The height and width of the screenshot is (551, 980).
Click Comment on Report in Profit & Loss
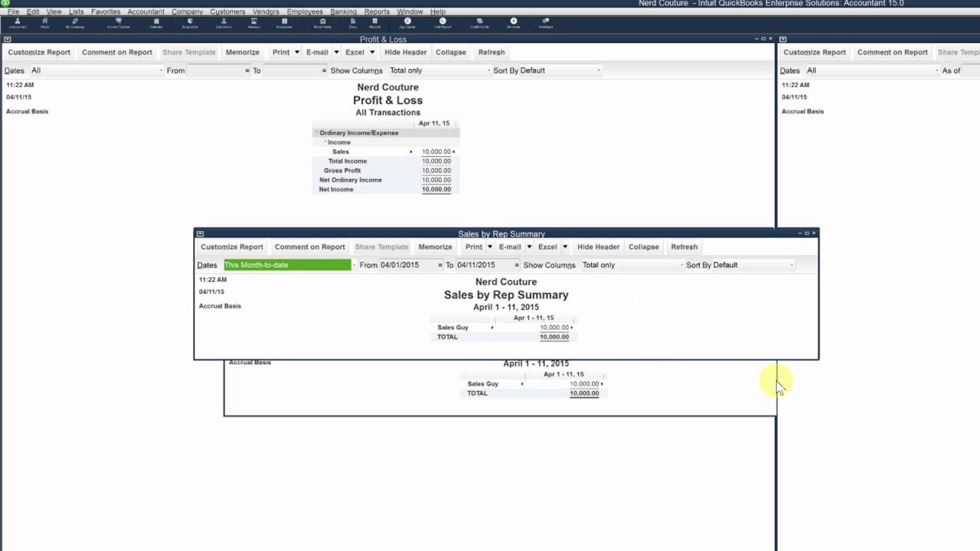click(x=117, y=53)
